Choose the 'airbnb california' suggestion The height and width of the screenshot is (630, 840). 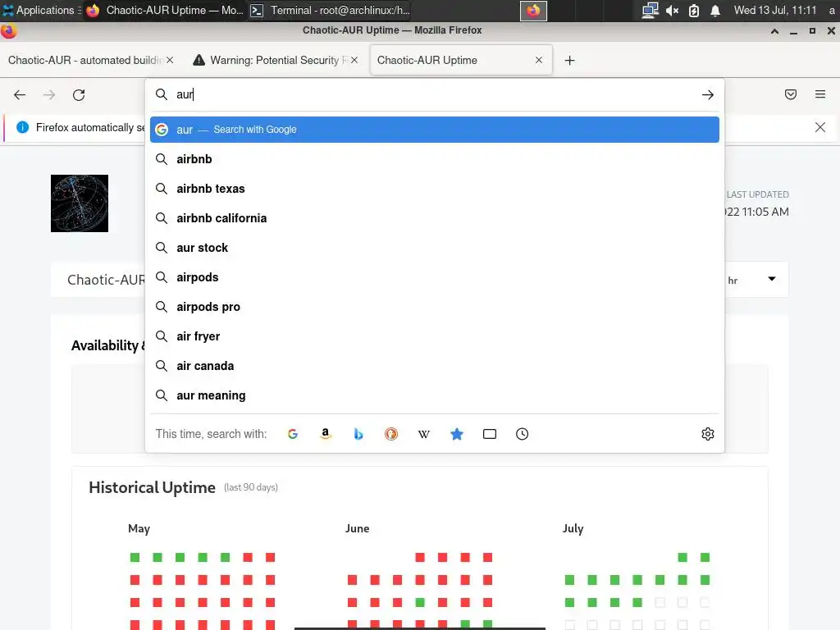(435, 218)
